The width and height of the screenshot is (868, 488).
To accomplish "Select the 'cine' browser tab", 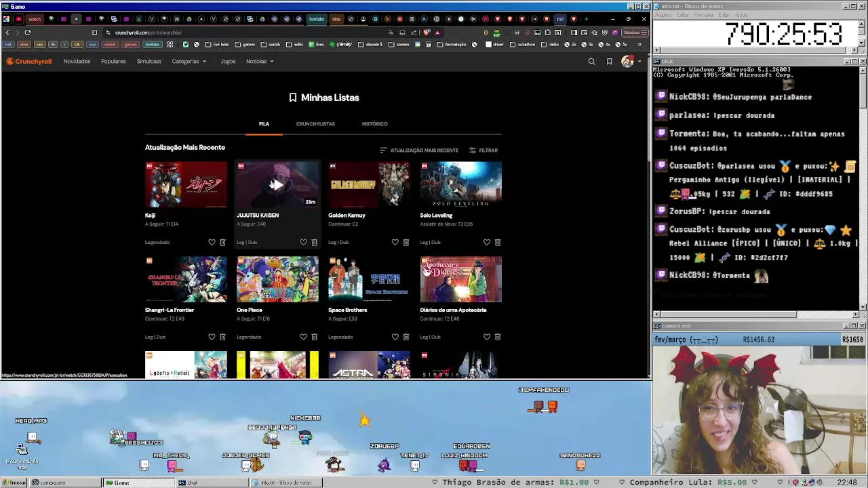I will click(336, 19).
